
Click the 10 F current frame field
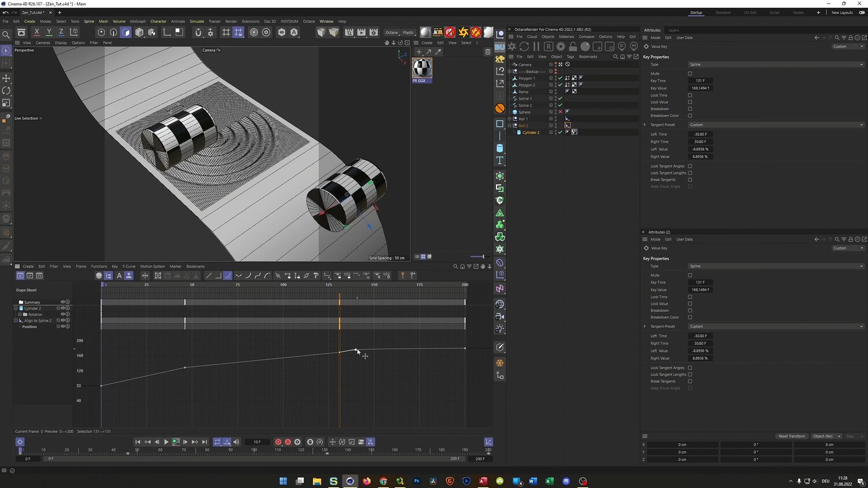(257, 442)
